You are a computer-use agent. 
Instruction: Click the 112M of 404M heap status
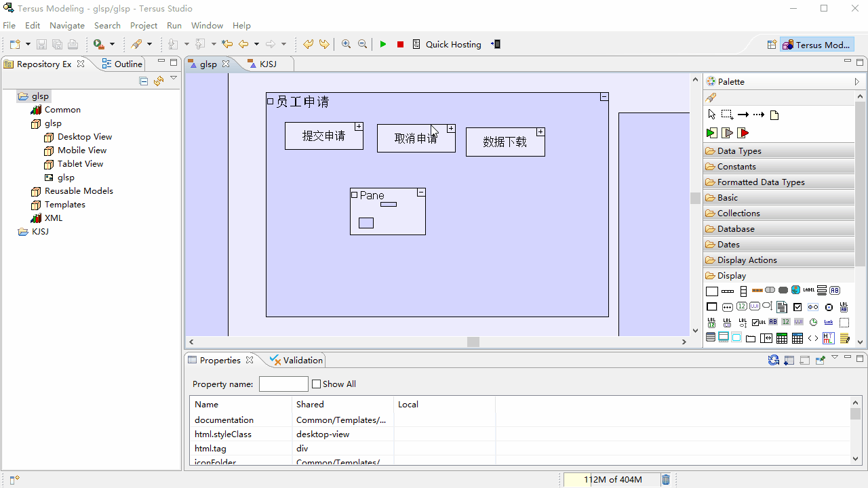click(612, 479)
